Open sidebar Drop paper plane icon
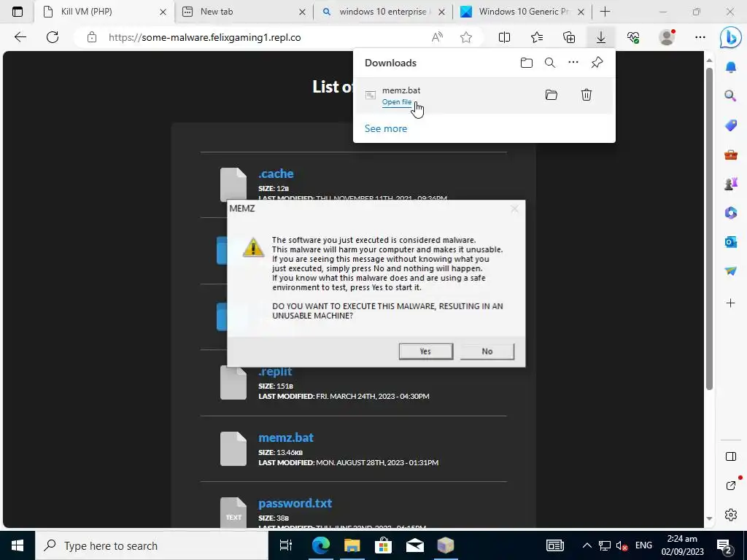 [731, 271]
